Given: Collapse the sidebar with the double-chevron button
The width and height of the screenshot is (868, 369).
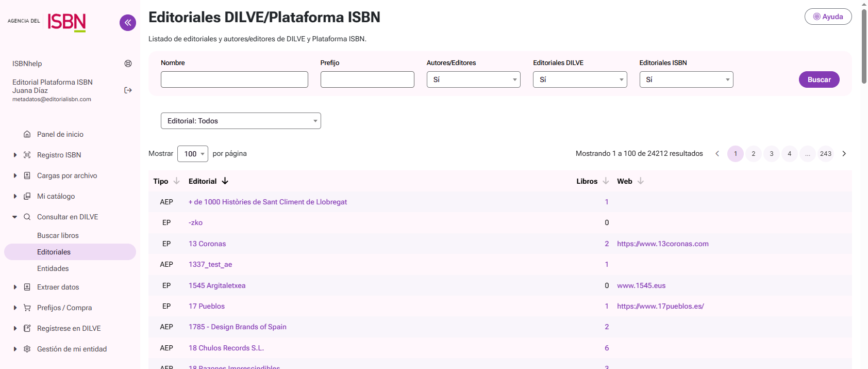Looking at the screenshot, I should pos(128,23).
